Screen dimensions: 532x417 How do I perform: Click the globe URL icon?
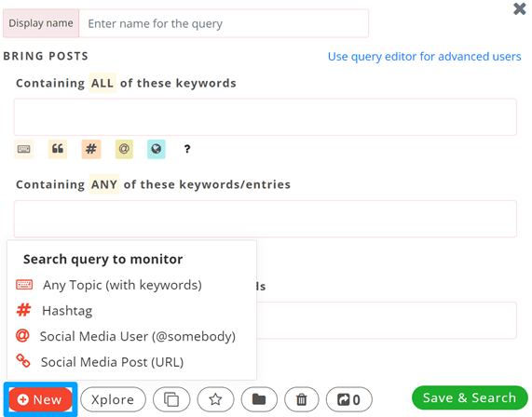tap(157, 149)
